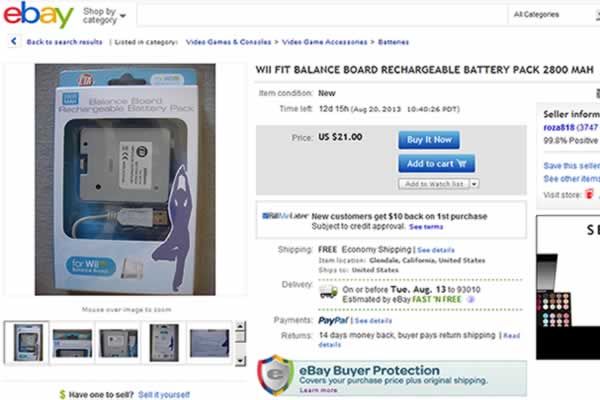Click the red store icon next to Visit store
600x400 pixels.
click(x=589, y=194)
